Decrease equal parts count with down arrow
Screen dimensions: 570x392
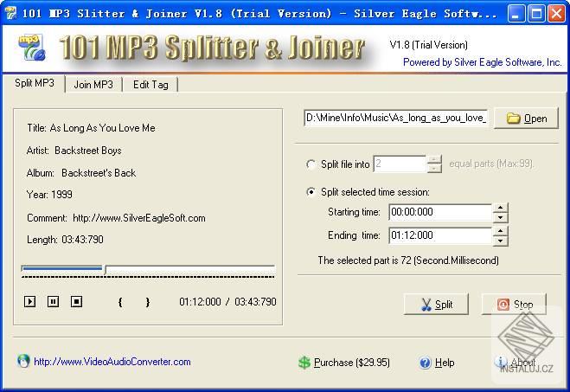tap(434, 169)
